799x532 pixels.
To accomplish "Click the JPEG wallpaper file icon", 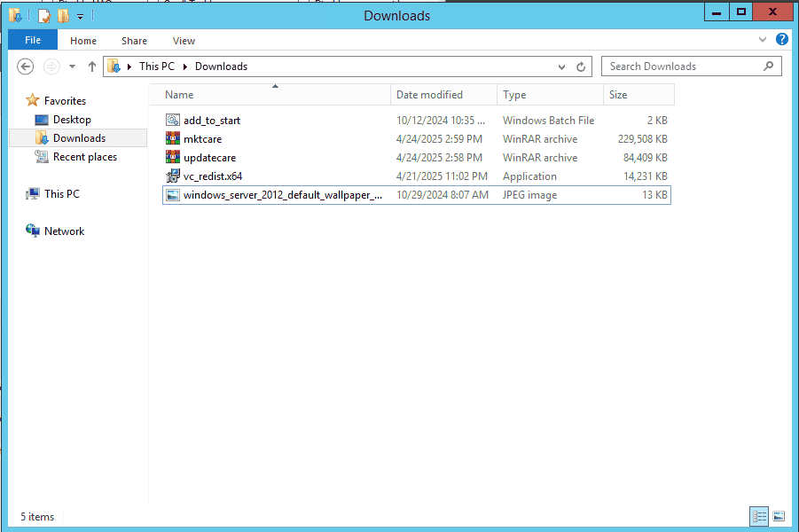I will click(x=173, y=195).
